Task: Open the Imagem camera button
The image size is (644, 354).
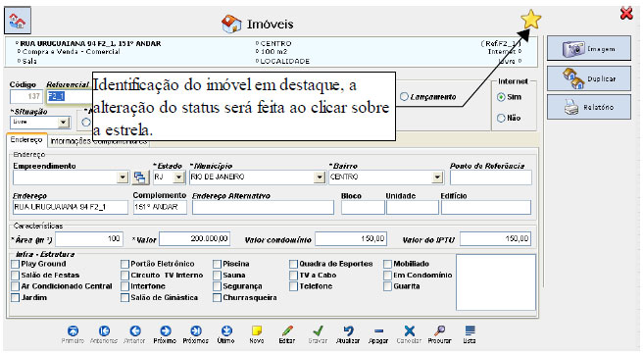Action: [589, 49]
